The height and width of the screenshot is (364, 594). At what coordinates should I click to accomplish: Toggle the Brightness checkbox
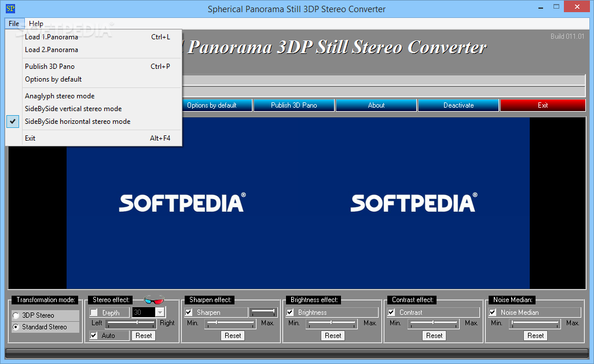(x=290, y=312)
